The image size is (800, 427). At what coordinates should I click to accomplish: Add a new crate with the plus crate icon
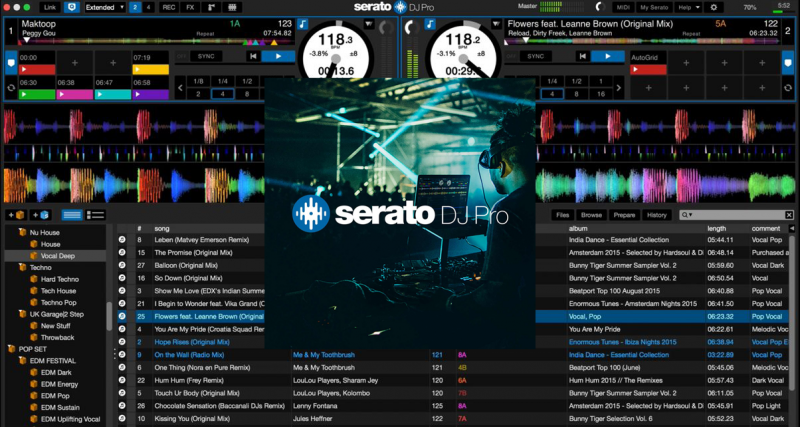tap(16, 215)
